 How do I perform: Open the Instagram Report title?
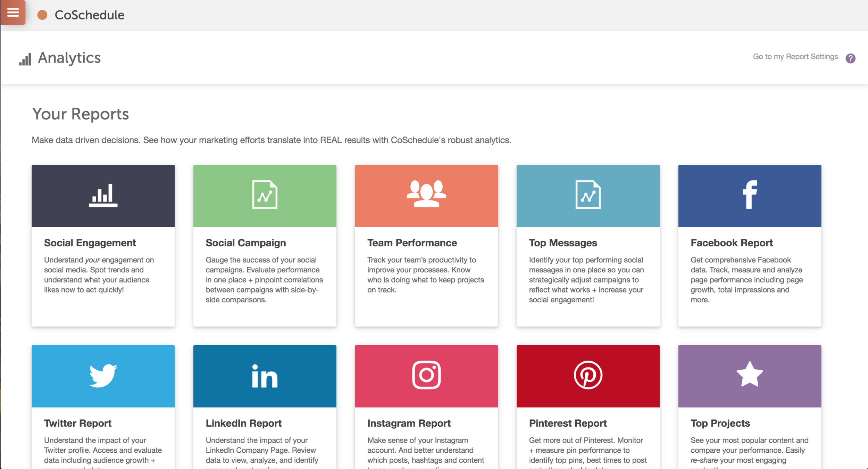click(x=409, y=423)
